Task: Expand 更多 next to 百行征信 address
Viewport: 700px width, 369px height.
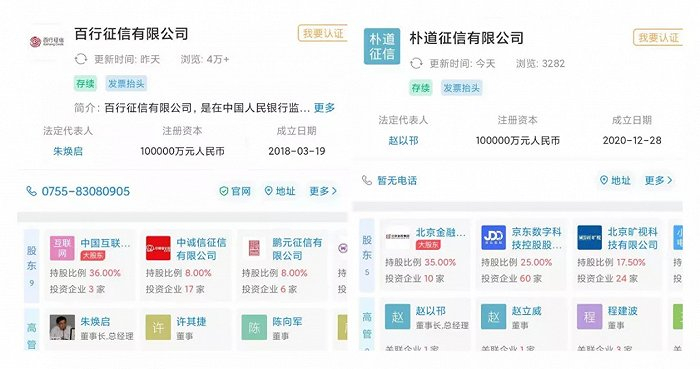Action: pos(323,191)
